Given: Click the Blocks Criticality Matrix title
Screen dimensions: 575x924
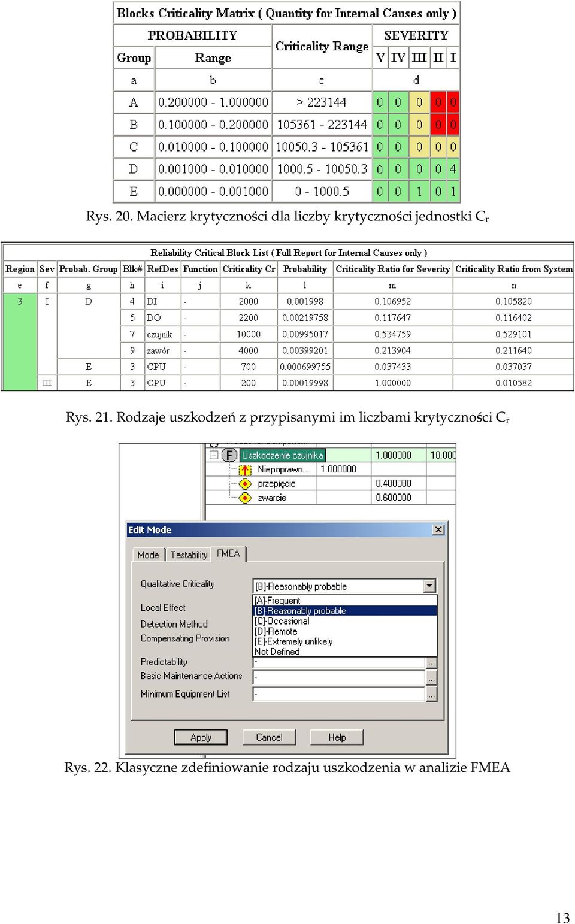Looking at the screenshot, I should (286, 13).
